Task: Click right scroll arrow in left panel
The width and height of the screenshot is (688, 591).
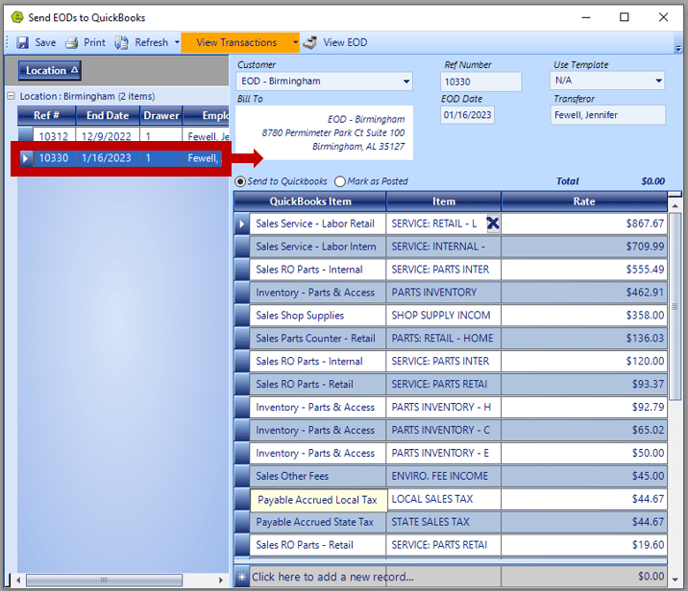Action: (x=220, y=580)
